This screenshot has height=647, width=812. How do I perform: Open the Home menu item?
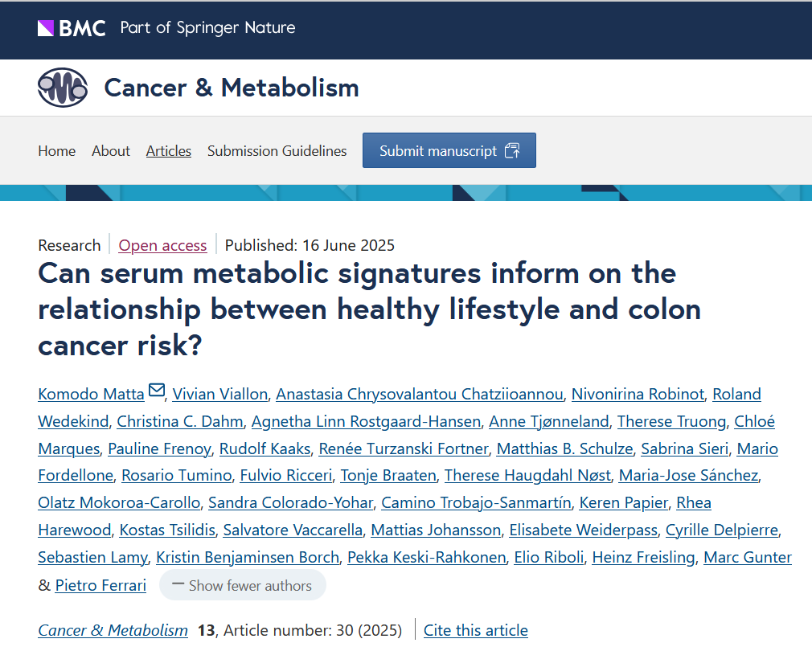(56, 151)
